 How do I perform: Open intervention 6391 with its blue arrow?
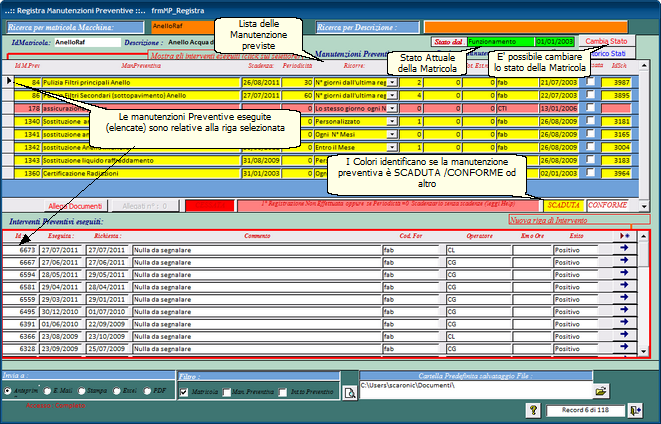click(624, 323)
